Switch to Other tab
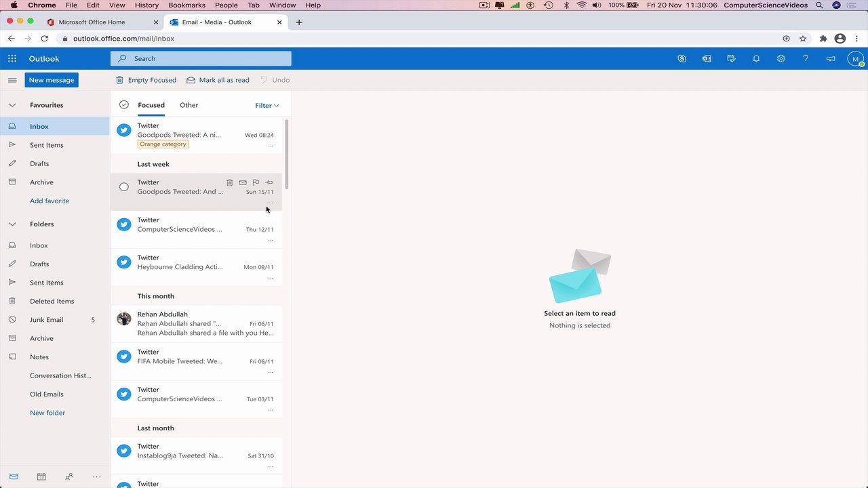Viewport: 868px width, 488px height. coord(189,105)
